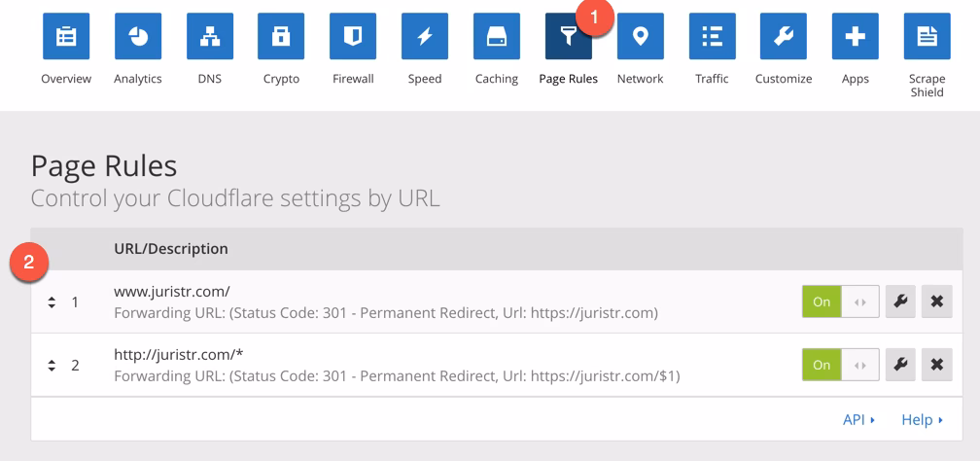Viewport: 980px width, 461px height.
Task: Go to the DNS settings icon
Action: 209,37
